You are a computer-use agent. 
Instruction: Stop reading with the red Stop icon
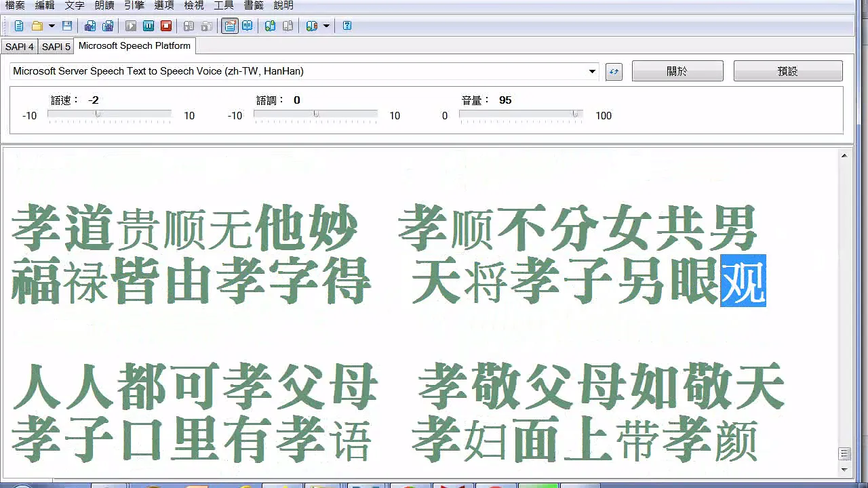166,26
